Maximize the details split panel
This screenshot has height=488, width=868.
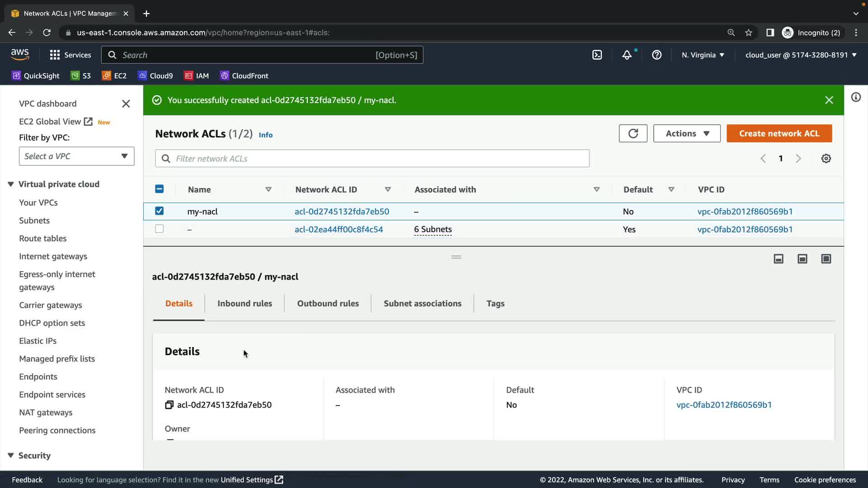pyautogui.click(x=826, y=259)
